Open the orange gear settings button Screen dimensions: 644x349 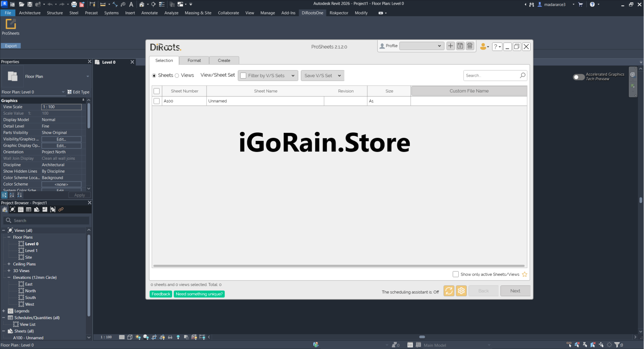click(x=461, y=291)
